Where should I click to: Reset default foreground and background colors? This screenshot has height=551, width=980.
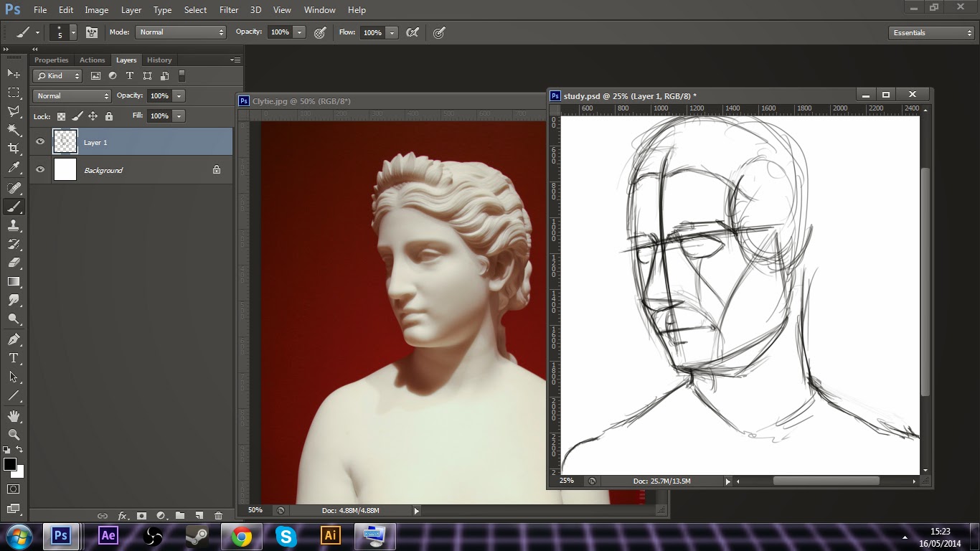(6, 450)
